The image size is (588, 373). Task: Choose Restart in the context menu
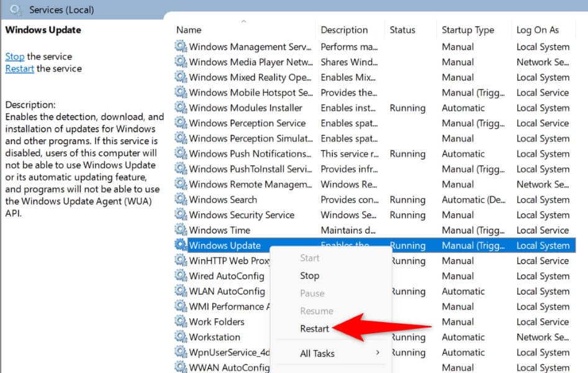(x=314, y=329)
